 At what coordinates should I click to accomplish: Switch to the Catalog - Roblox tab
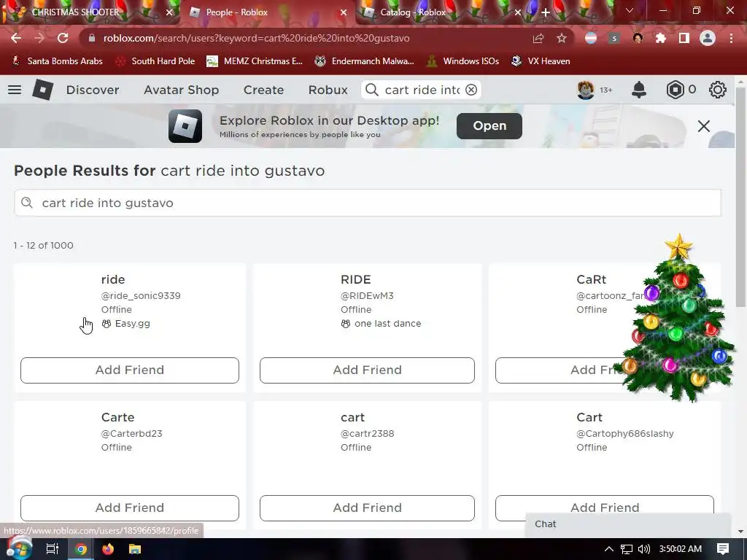[x=413, y=12]
